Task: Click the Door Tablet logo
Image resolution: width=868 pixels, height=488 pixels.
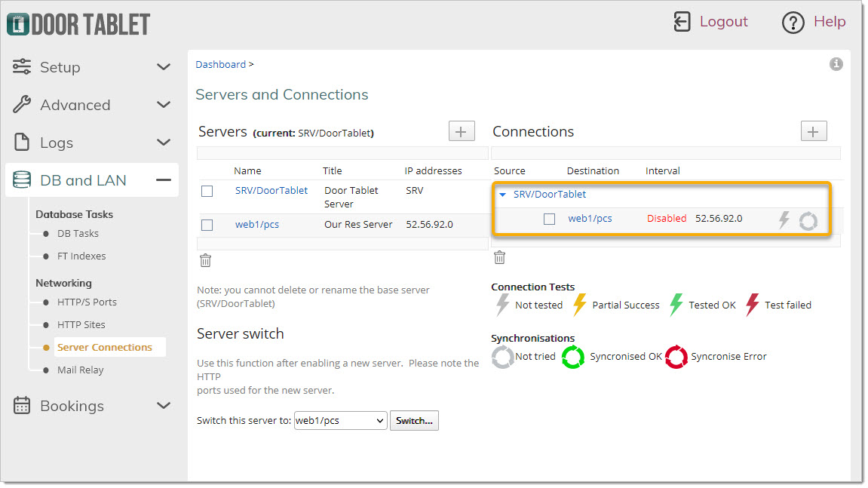Action: [78, 24]
